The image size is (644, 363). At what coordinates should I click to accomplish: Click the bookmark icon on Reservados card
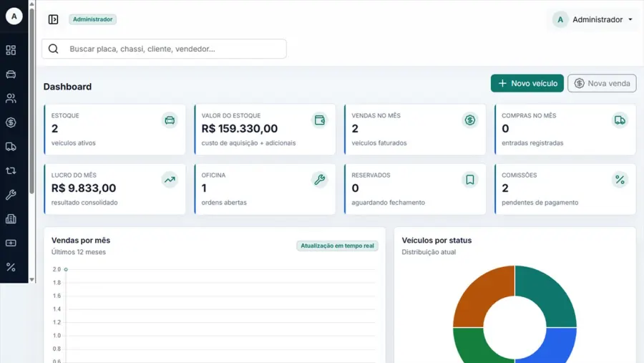point(470,180)
